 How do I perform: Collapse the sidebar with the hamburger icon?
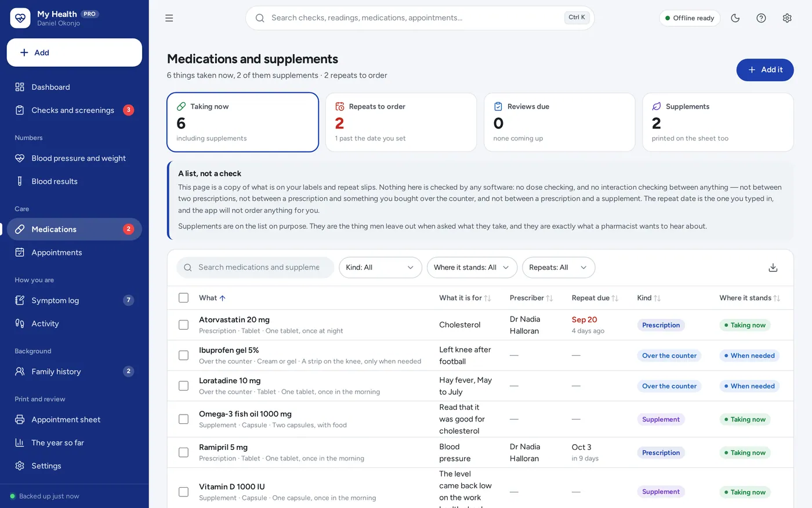click(x=169, y=18)
